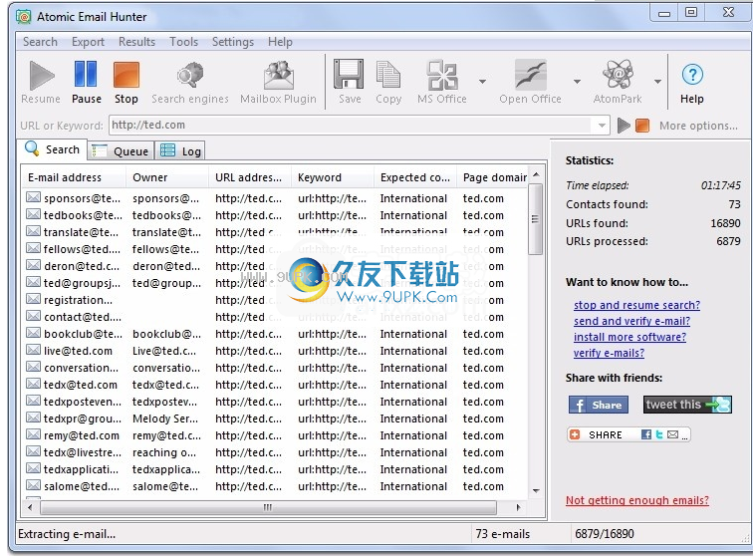Open the URL or Keyword history dropdown
The image size is (753, 560).
pyautogui.click(x=602, y=126)
